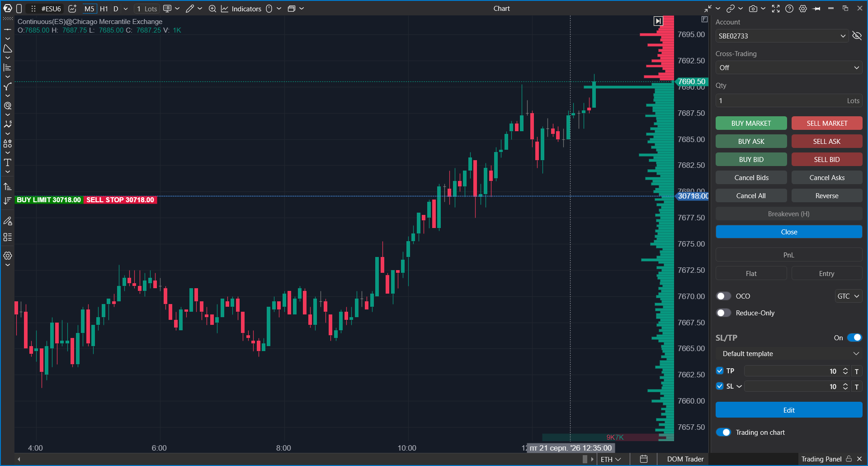Select the Fibonacci spiral drawing tool
868x466 pixels.
(8, 105)
